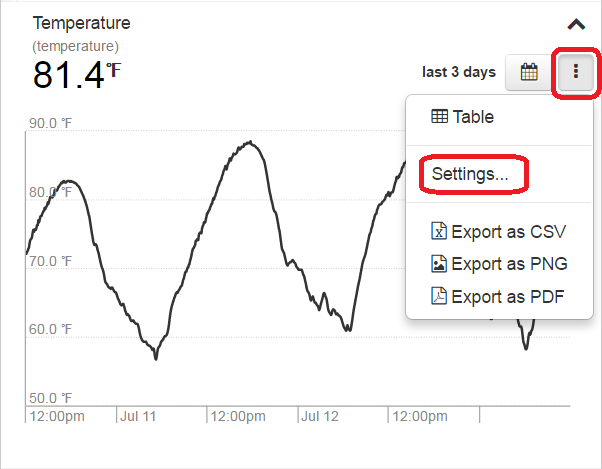The height and width of the screenshot is (469, 602).
Task: Click the spreadsheet icon beside Export as CSV
Action: 438,232
